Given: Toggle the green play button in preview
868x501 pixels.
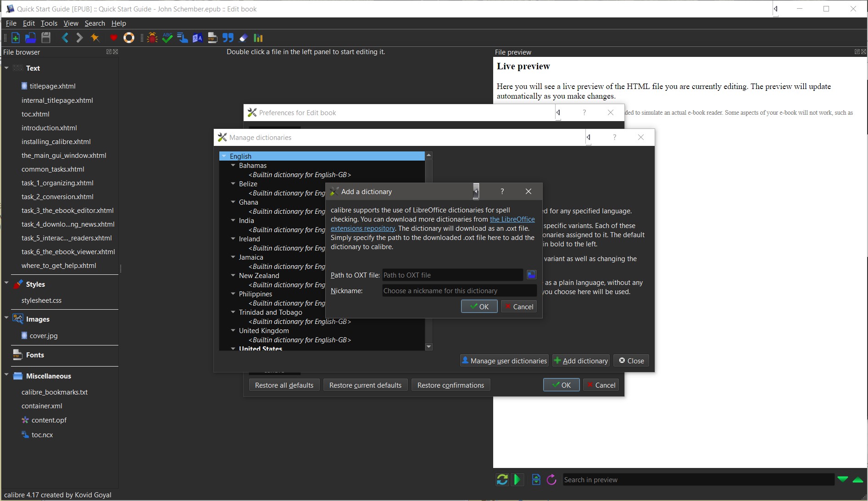Looking at the screenshot, I should pyautogui.click(x=517, y=479).
